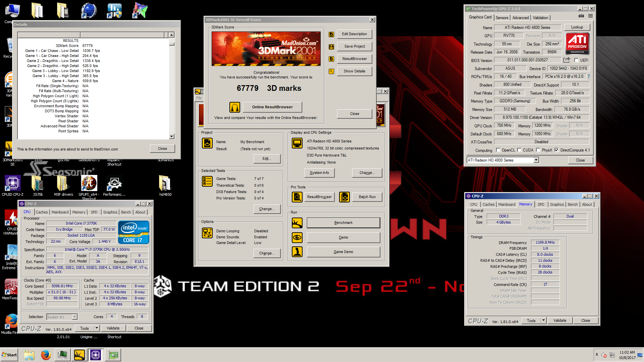Click the Show Details magnifier icon
644x362 pixels.
click(331, 71)
